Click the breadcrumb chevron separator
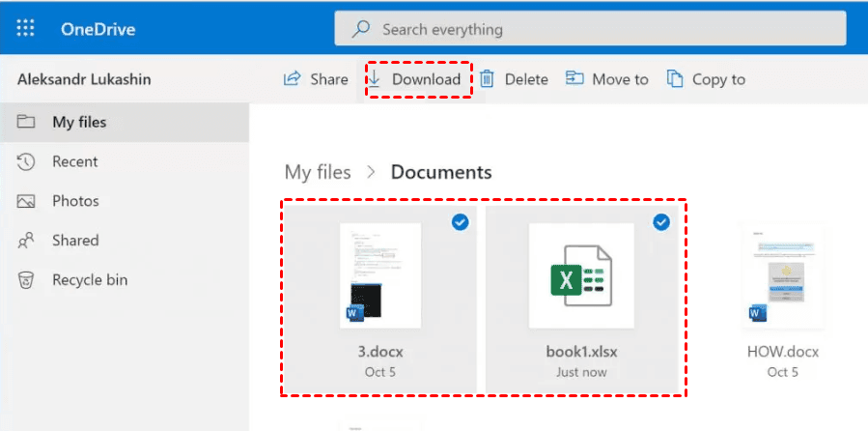Viewport: 868px width, 431px height. tap(371, 173)
